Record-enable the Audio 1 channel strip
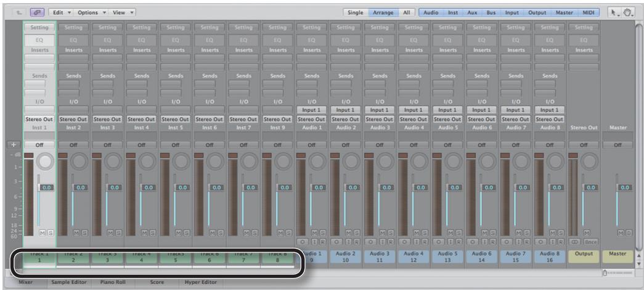The height and width of the screenshot is (290, 644). (323, 241)
